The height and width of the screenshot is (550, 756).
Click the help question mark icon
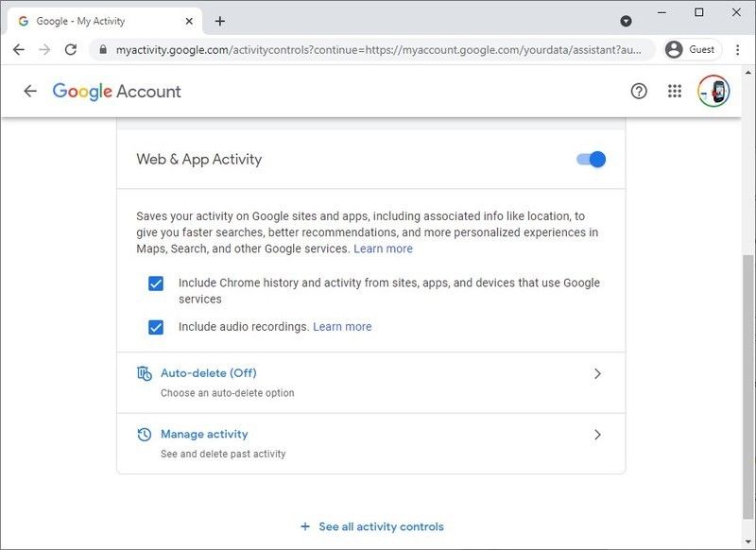[x=638, y=91]
